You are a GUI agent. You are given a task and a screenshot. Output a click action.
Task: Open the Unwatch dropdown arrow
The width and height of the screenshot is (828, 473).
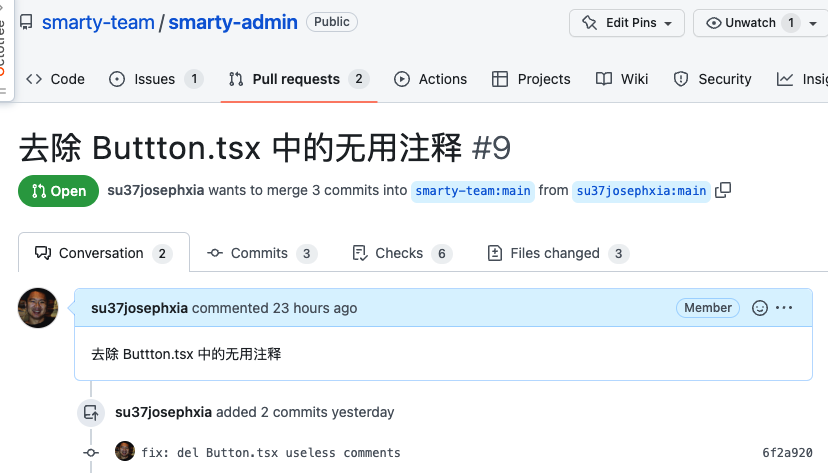coord(813,22)
